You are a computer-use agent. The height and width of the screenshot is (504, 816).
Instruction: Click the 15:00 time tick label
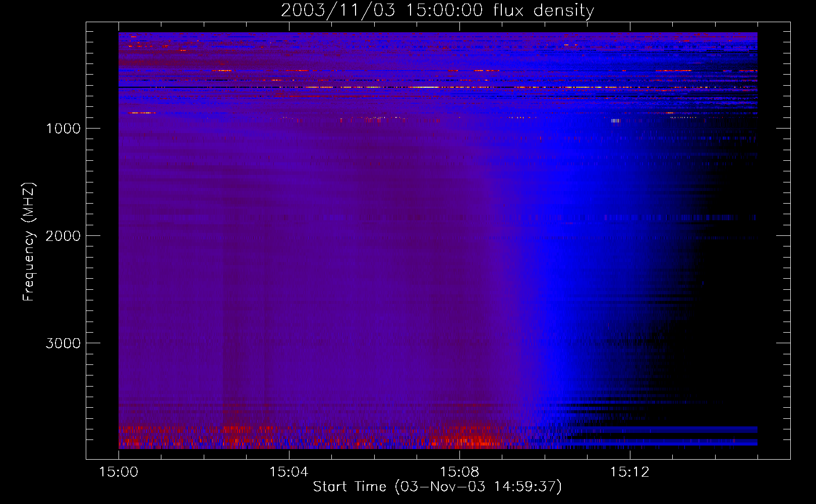pyautogui.click(x=119, y=472)
